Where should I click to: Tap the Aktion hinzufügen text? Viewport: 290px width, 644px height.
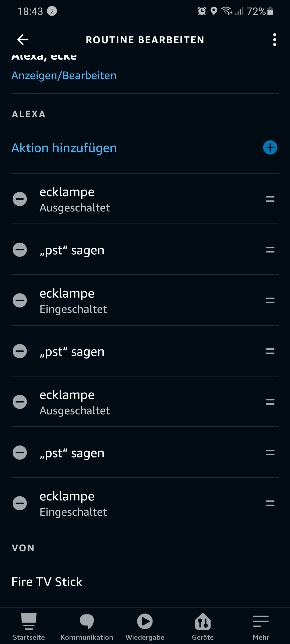[x=64, y=148]
